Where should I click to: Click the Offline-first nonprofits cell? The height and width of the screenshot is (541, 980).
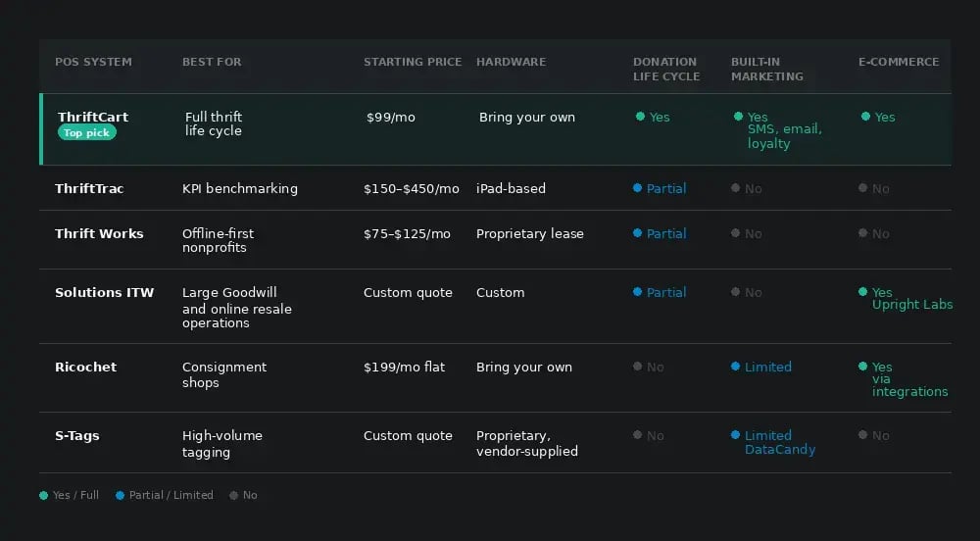(x=219, y=240)
